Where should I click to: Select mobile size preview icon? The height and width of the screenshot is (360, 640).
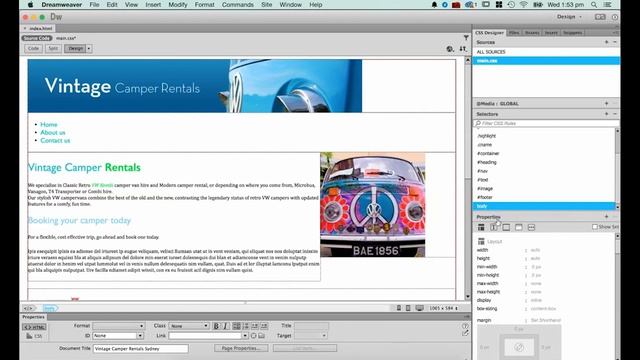click(399, 308)
